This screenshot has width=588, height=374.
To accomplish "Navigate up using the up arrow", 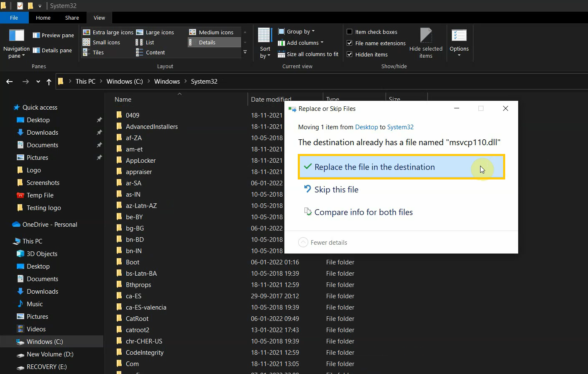I will tap(49, 82).
